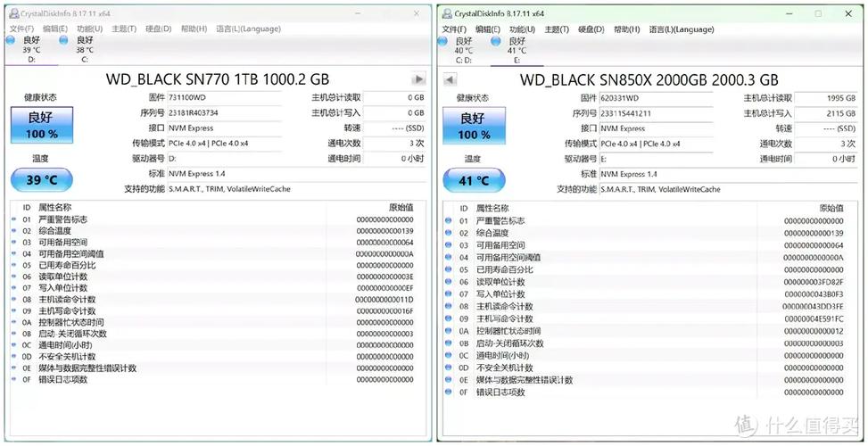This screenshot has height=446, width=868.
Task: Click 原始值 column header in SN850X window
Action: click(x=831, y=208)
